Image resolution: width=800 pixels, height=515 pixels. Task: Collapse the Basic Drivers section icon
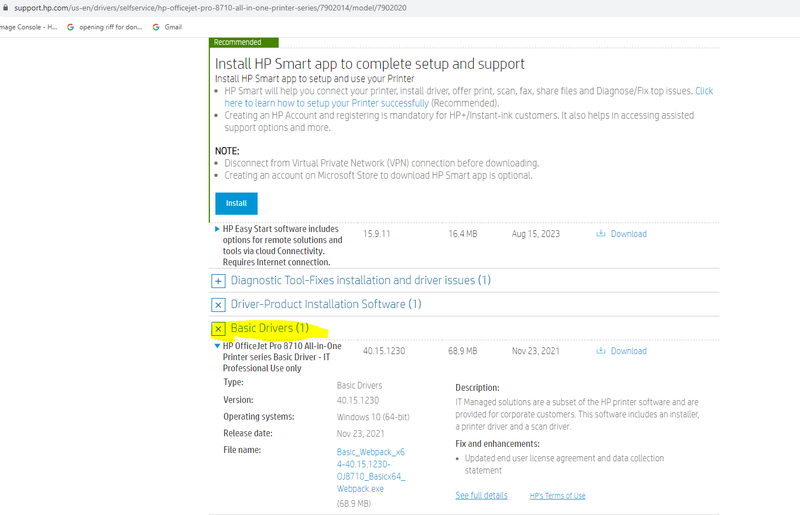coord(218,329)
